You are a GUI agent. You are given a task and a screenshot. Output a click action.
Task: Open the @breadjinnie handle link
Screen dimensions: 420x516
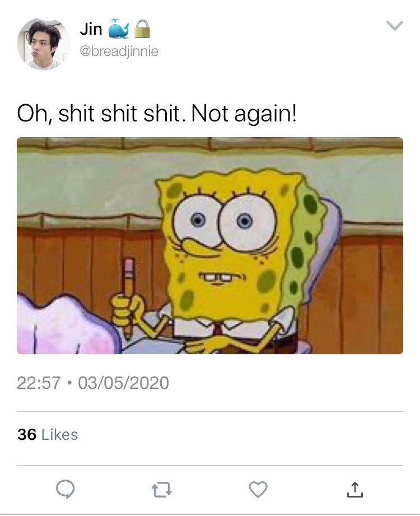point(119,51)
